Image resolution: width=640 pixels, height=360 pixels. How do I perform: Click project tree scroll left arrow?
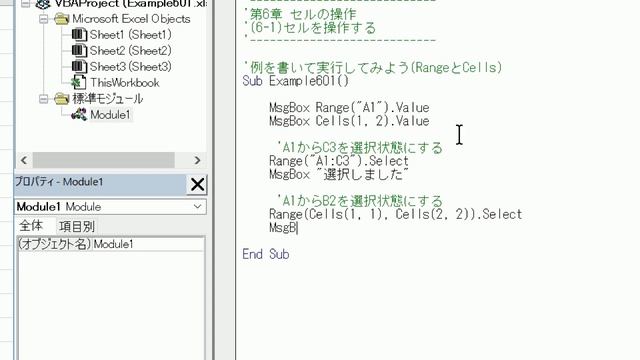point(24,160)
